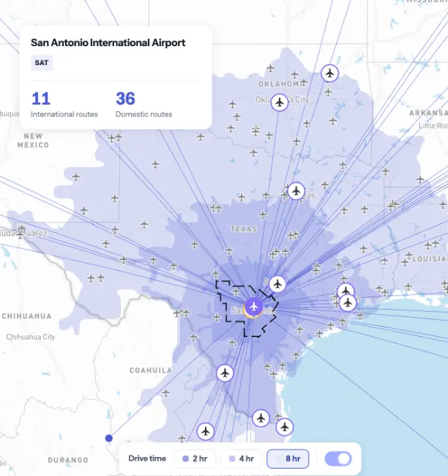Click the CHIHUAHUA state label
448x476 pixels.
(x=26, y=316)
